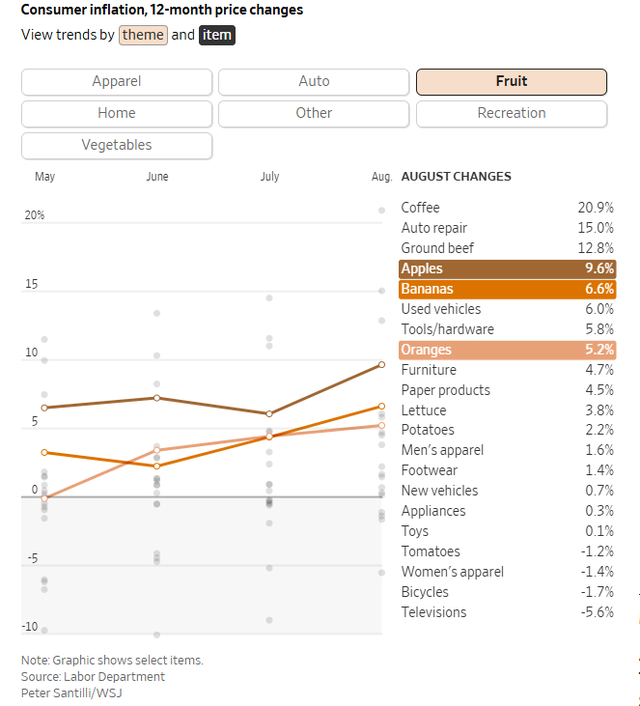The height and width of the screenshot is (706, 640).
Task: Choose the Other theme filter
Action: tap(313, 113)
